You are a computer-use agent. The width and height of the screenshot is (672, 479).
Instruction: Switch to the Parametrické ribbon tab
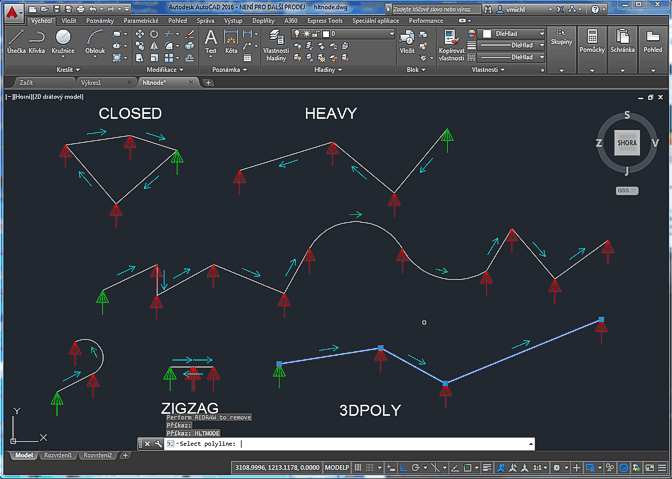[141, 21]
